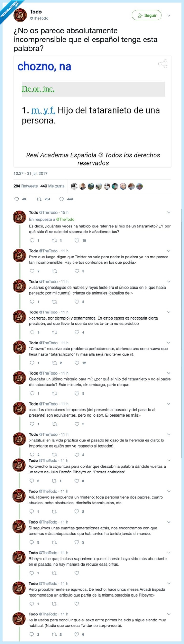Viewport: 184px width, 644px height.
Task: Reply to the main tweet with 46 replies
Action: pyautogui.click(x=17, y=199)
